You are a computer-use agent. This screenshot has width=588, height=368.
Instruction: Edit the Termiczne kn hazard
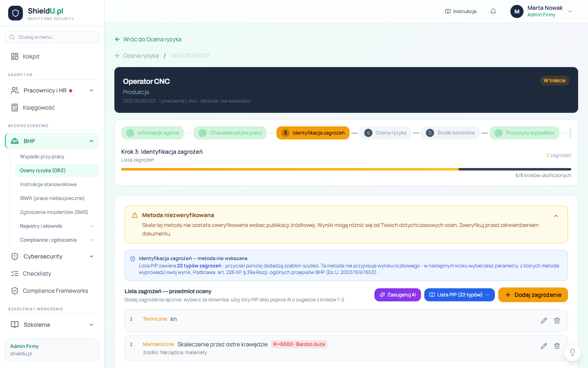[x=544, y=321]
